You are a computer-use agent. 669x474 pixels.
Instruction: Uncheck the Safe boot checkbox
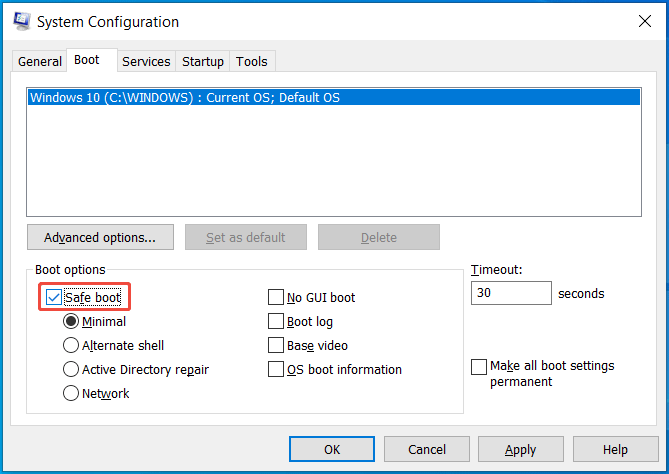(54, 297)
